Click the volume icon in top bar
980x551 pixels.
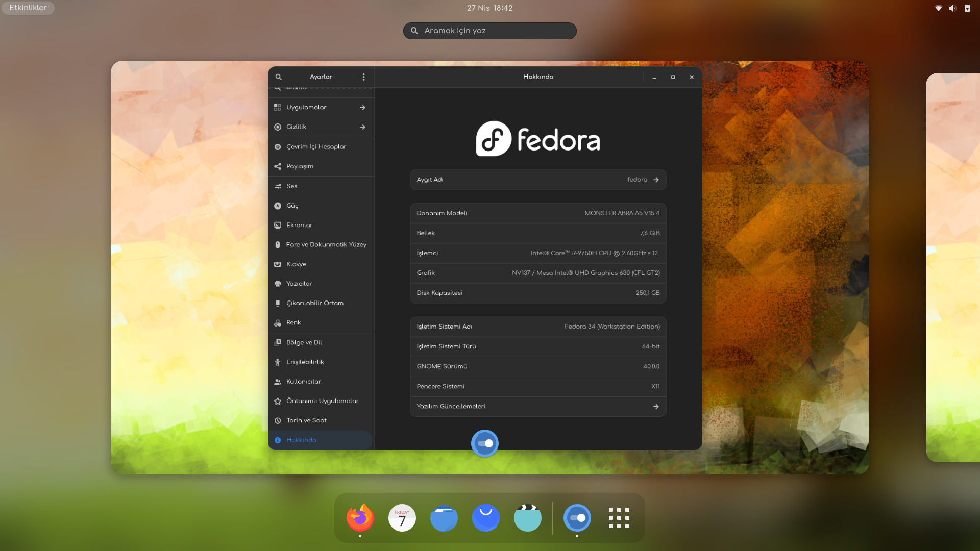(952, 8)
